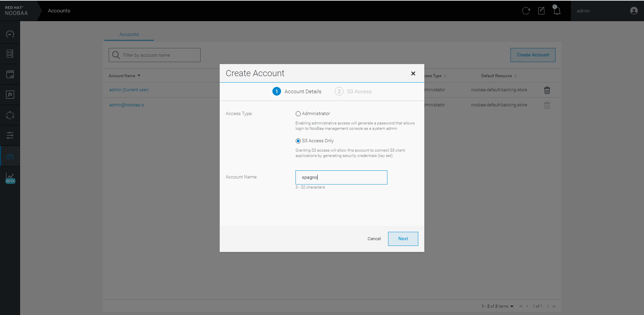Expand the items per page dropdown
The image size is (644, 315).
click(512, 306)
